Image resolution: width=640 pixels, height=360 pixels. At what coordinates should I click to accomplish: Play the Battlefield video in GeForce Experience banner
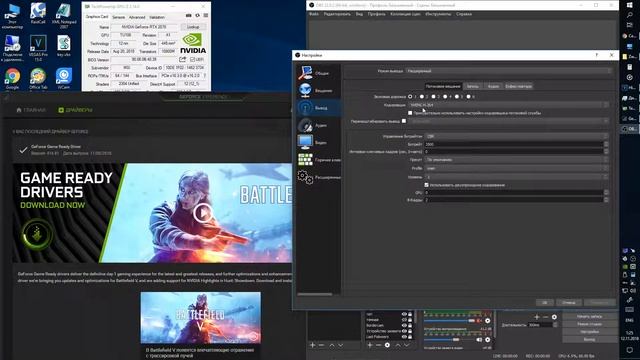[203, 213]
